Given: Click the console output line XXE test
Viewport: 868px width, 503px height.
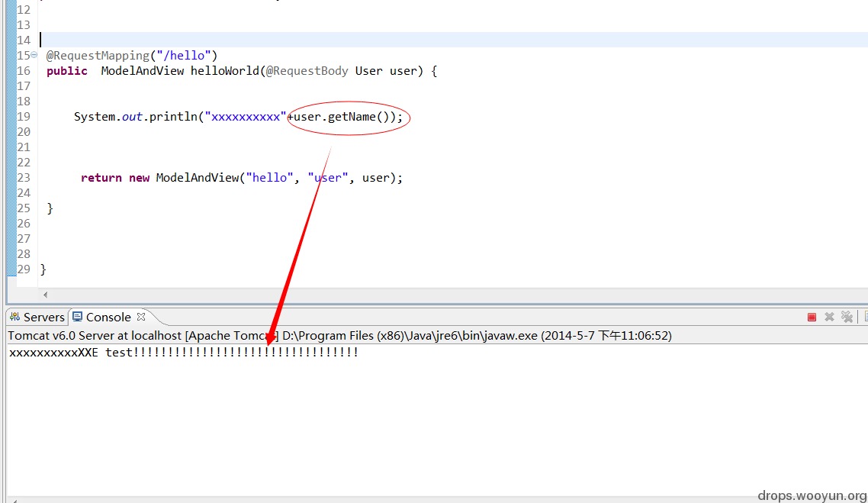Looking at the screenshot, I should coord(184,353).
